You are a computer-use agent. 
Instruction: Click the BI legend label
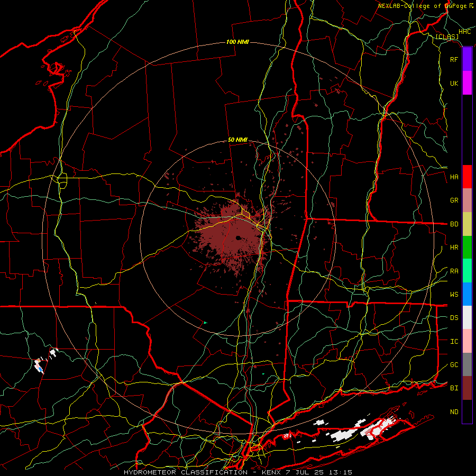point(454,388)
